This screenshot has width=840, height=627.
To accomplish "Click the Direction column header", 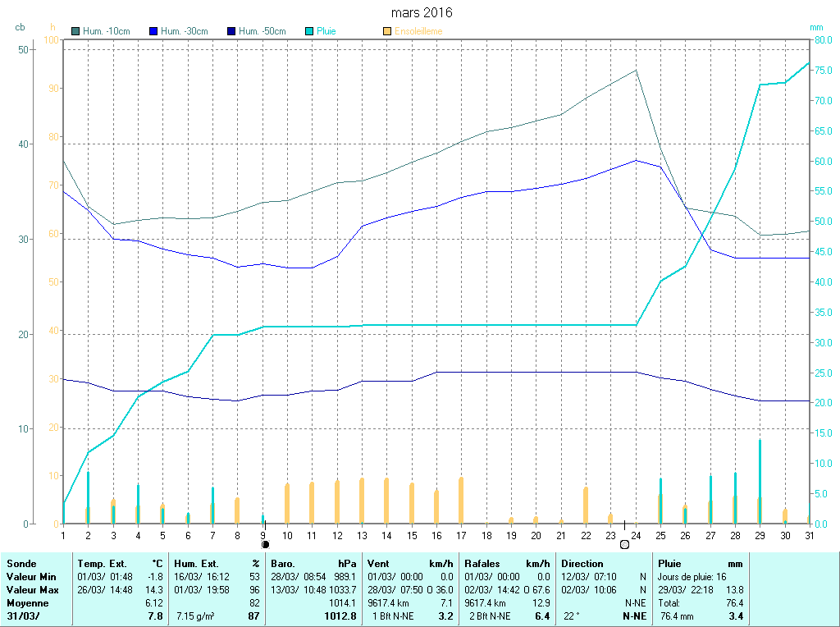I will pyautogui.click(x=582, y=564).
